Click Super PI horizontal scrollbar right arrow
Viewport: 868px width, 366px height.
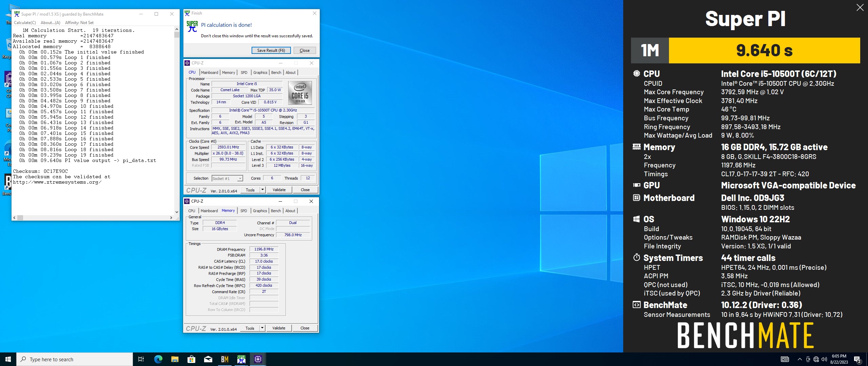tap(171, 218)
